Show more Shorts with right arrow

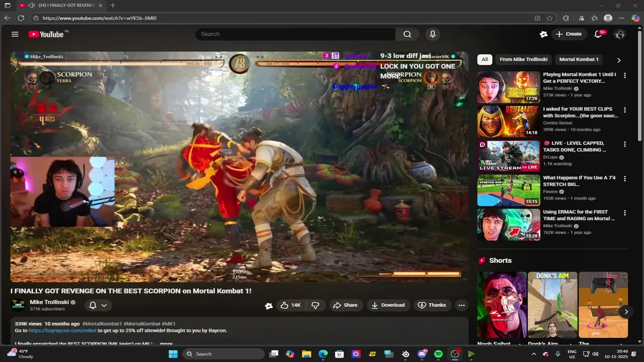[626, 312]
